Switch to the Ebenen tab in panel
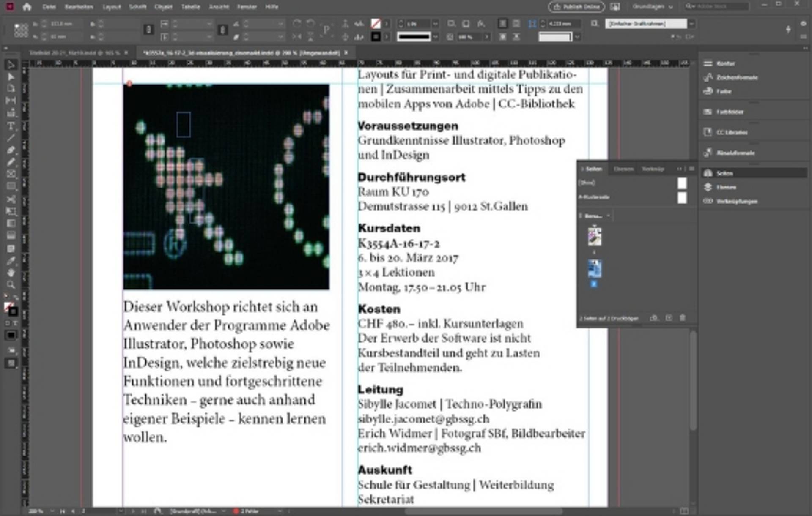Viewport: 812px width, 516px height. click(x=623, y=169)
